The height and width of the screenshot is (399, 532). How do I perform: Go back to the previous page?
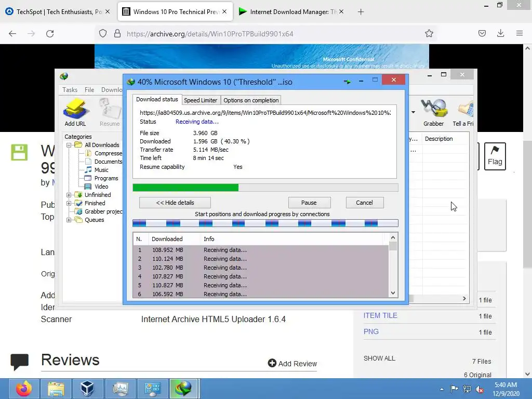(12, 34)
